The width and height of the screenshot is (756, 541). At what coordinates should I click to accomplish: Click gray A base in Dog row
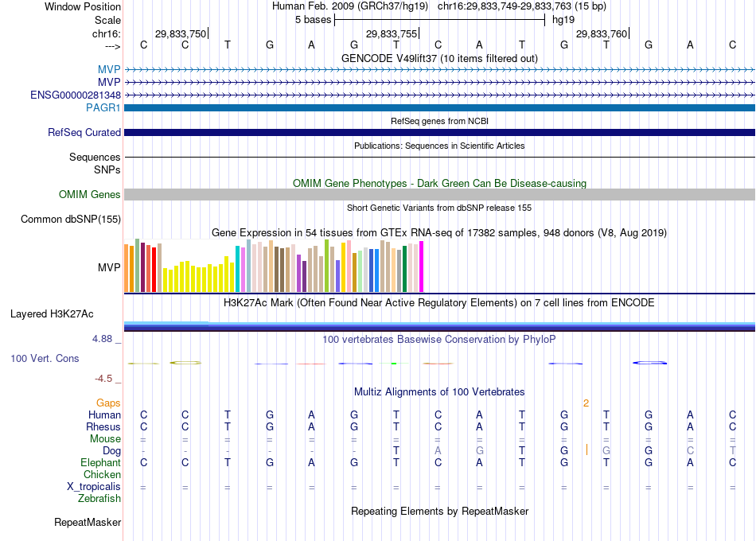point(438,450)
